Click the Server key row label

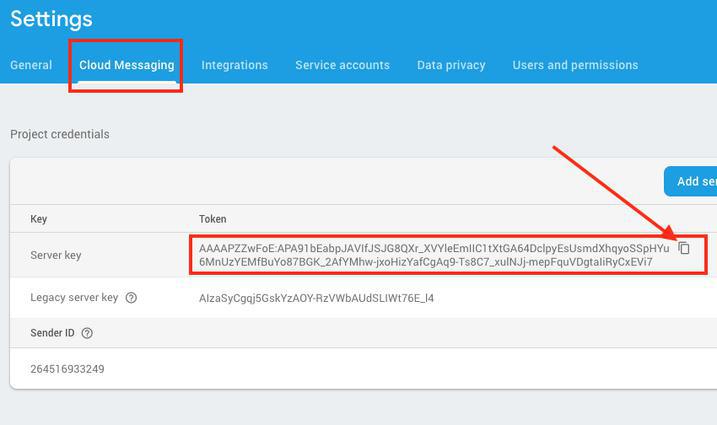56,255
